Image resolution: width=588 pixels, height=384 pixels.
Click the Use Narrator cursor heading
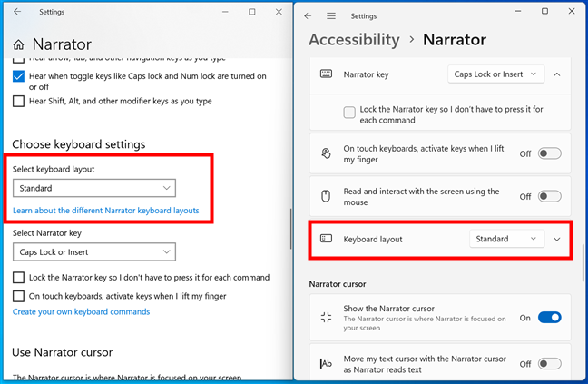click(x=63, y=352)
